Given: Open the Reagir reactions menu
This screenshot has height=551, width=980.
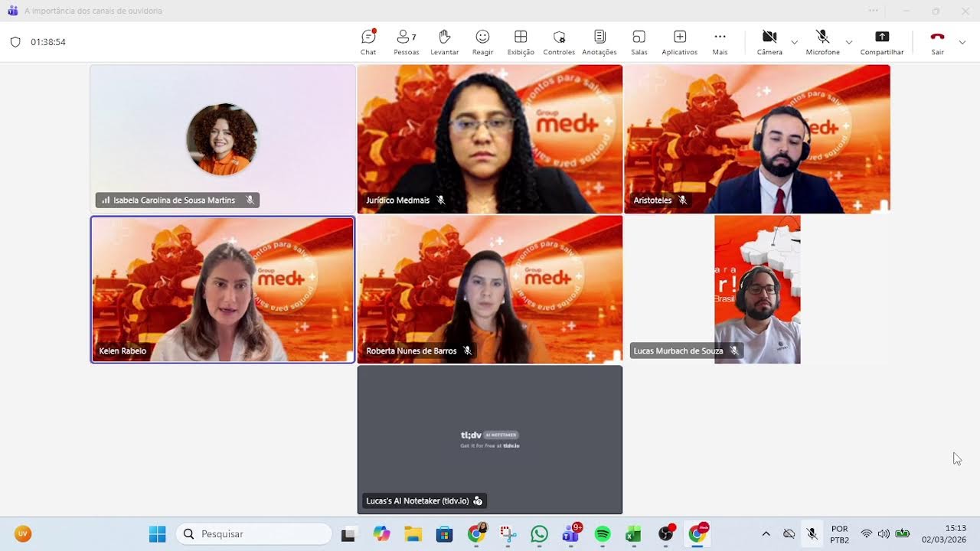Looking at the screenshot, I should point(482,42).
